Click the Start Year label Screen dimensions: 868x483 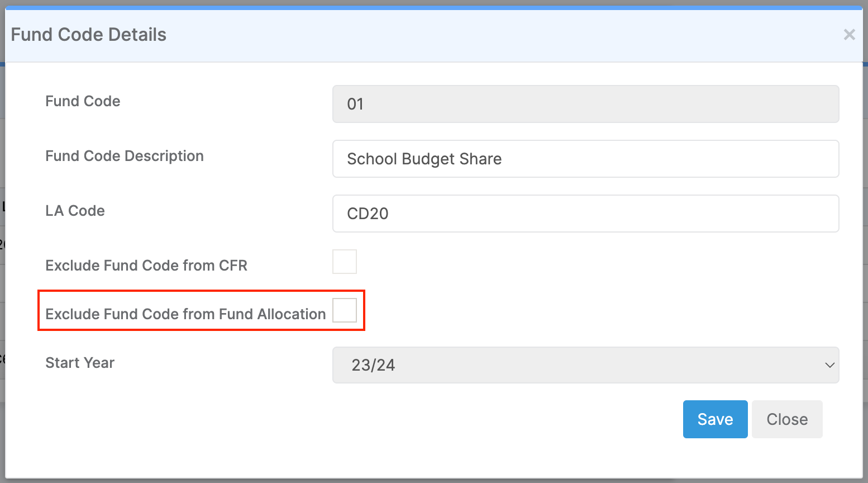pos(80,363)
